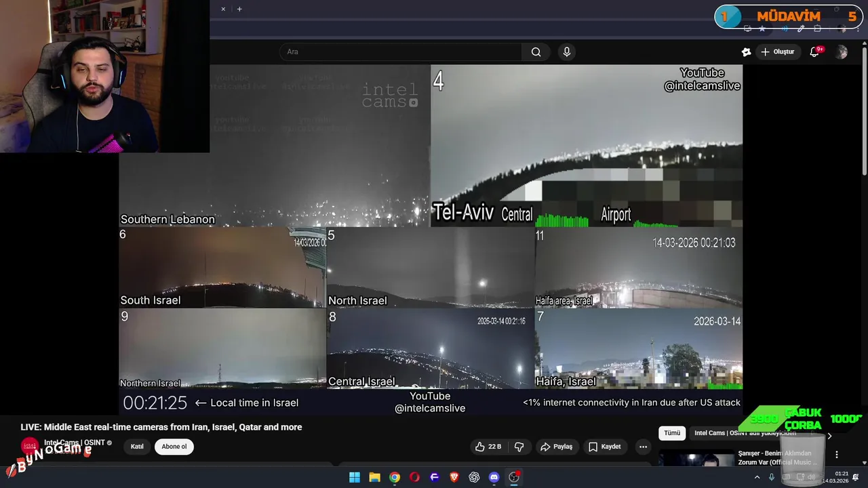Open the Şanışer suggested video thumbnail

click(695, 458)
